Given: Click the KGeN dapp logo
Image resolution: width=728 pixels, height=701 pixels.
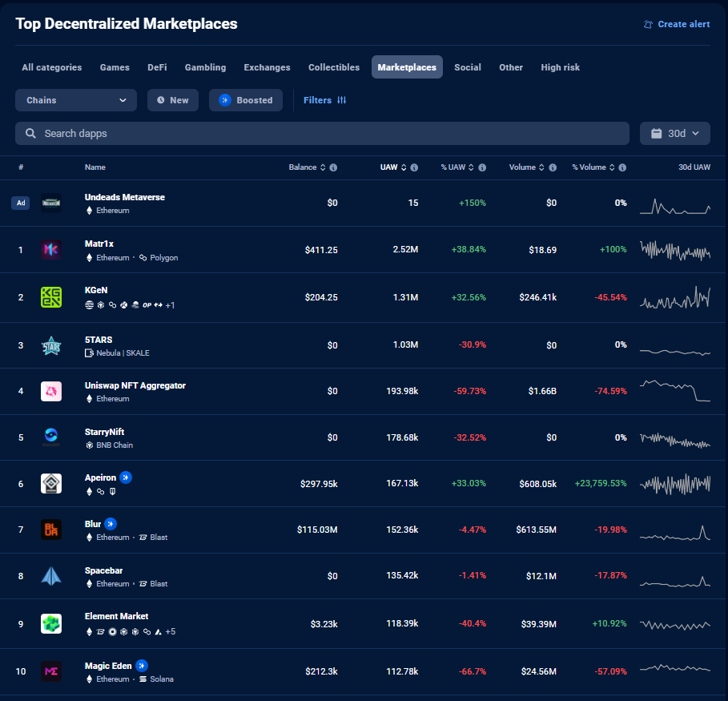Looking at the screenshot, I should point(51,297).
